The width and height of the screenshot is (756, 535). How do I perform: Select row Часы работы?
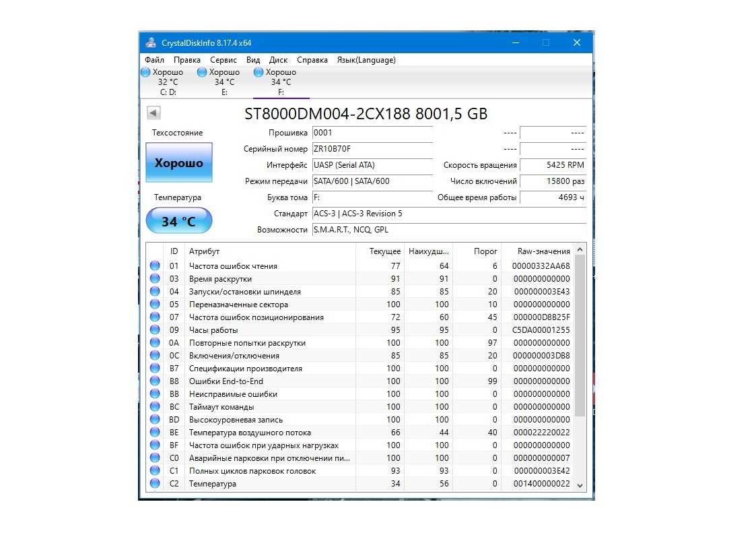360,330
